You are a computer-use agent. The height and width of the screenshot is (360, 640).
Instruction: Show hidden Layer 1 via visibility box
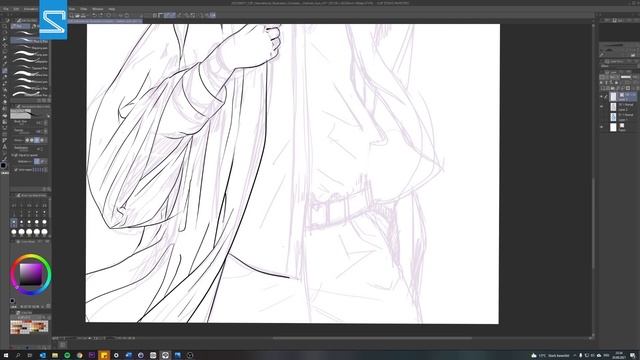601,117
